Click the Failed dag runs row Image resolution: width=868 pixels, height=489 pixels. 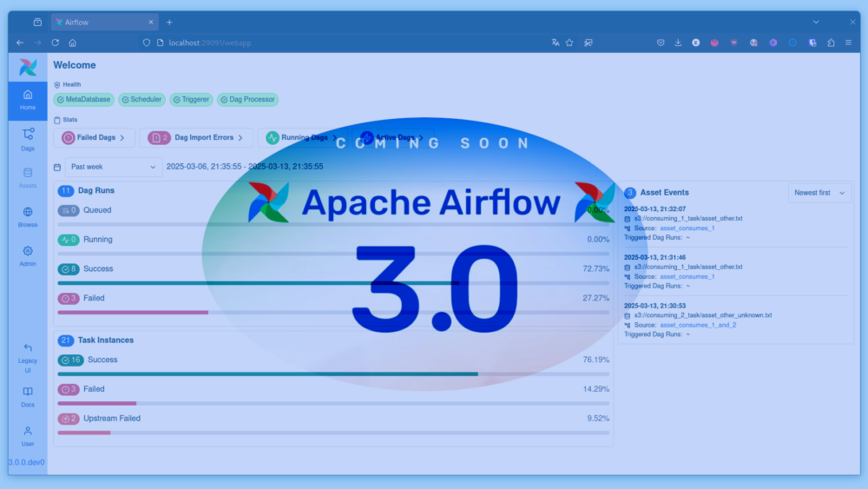point(333,299)
